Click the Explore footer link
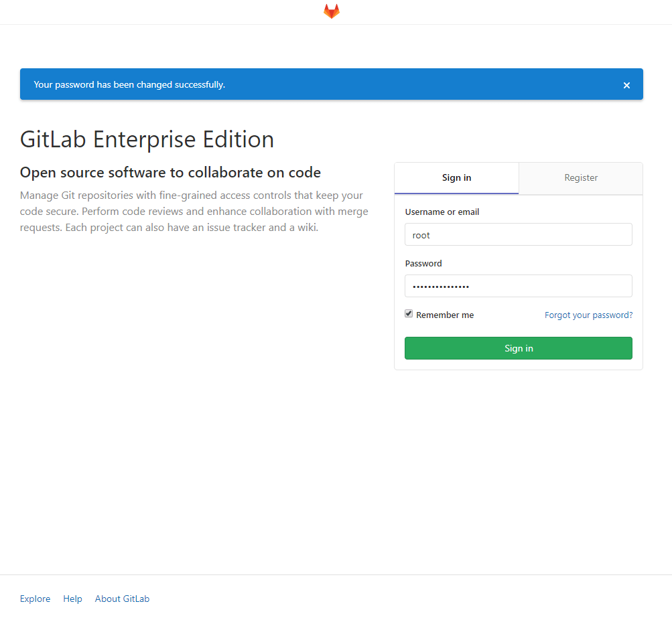The image size is (672, 622). [35, 598]
